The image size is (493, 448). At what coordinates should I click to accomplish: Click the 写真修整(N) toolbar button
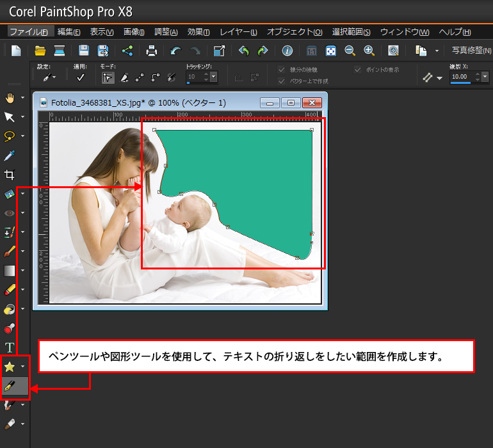(x=471, y=51)
